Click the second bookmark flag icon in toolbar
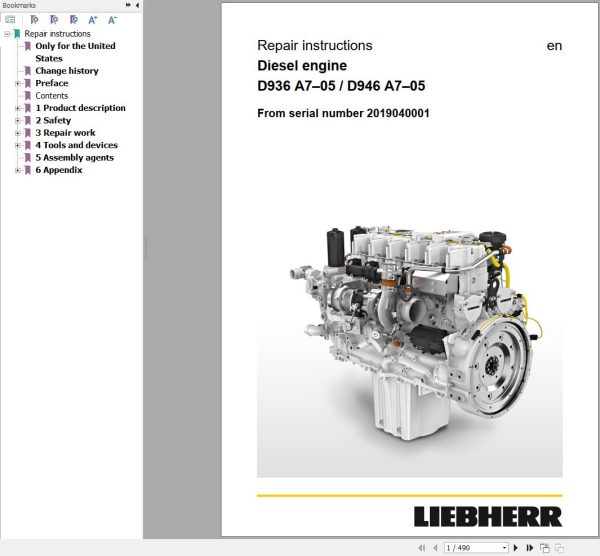 pos(54,20)
